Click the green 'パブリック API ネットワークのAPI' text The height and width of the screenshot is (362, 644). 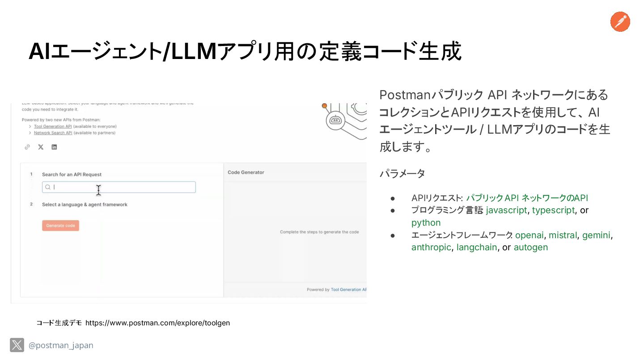point(527,198)
